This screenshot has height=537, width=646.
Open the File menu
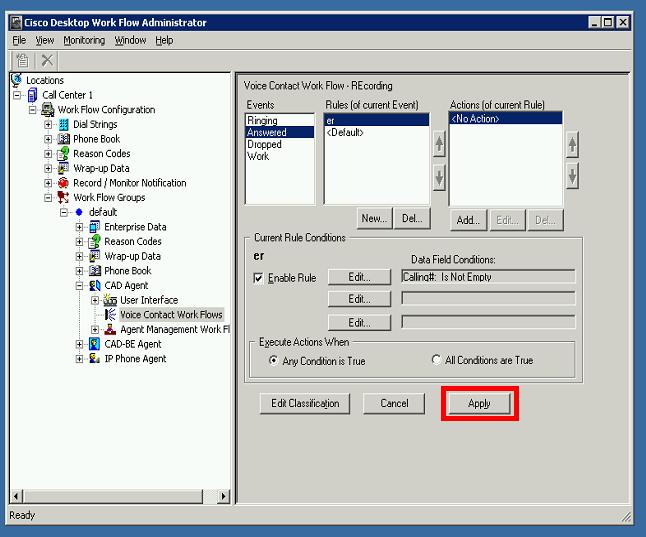[x=19, y=40]
